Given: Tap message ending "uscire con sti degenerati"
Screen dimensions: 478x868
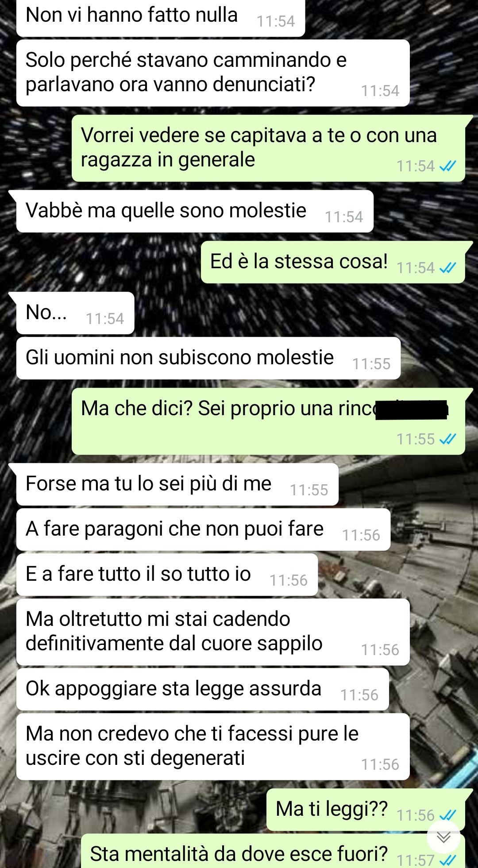Looking at the screenshot, I should (x=213, y=747).
